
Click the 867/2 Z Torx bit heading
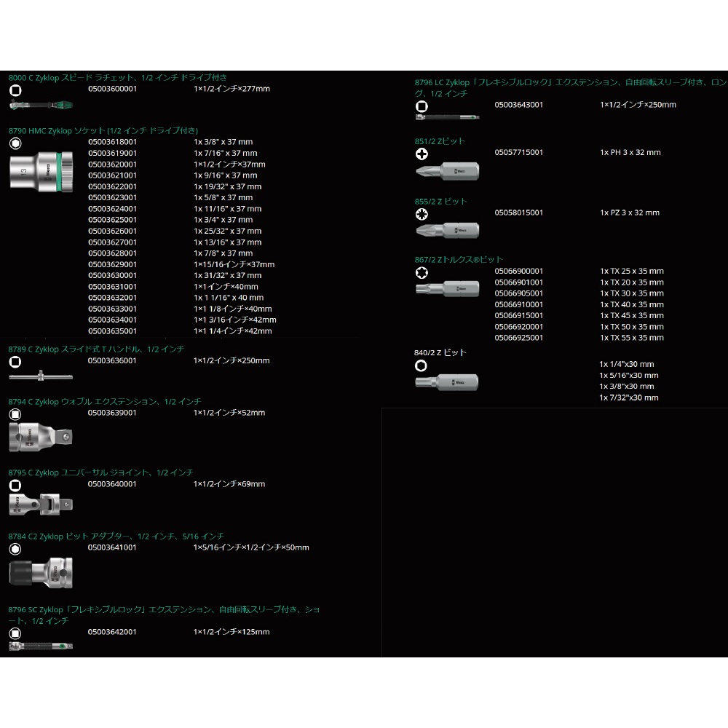pos(459,260)
